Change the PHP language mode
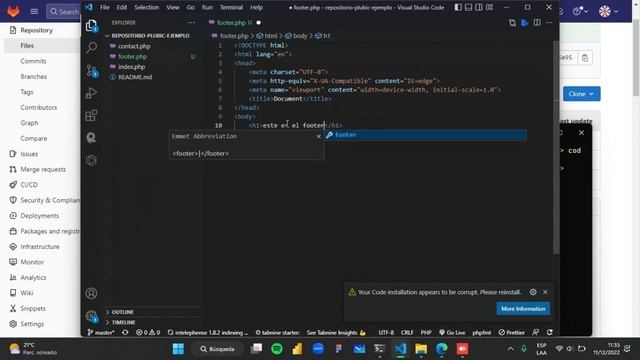The width and height of the screenshot is (640, 360). [x=426, y=333]
